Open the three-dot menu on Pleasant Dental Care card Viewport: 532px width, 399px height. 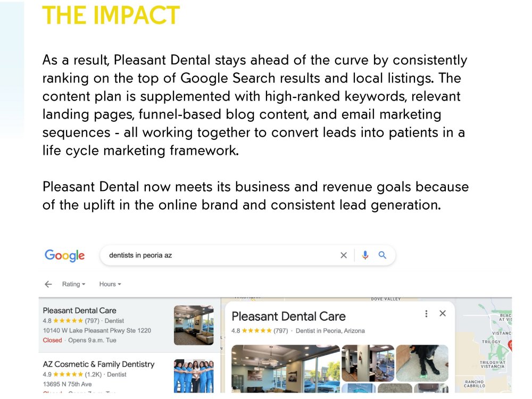click(426, 313)
